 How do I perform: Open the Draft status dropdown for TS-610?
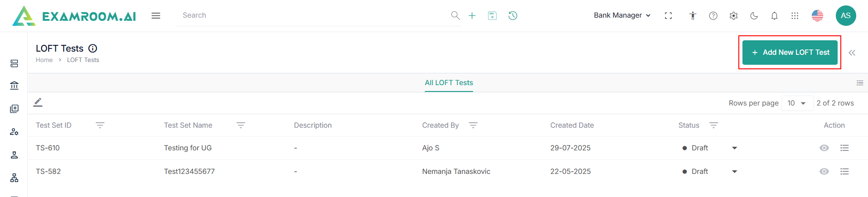click(x=734, y=148)
